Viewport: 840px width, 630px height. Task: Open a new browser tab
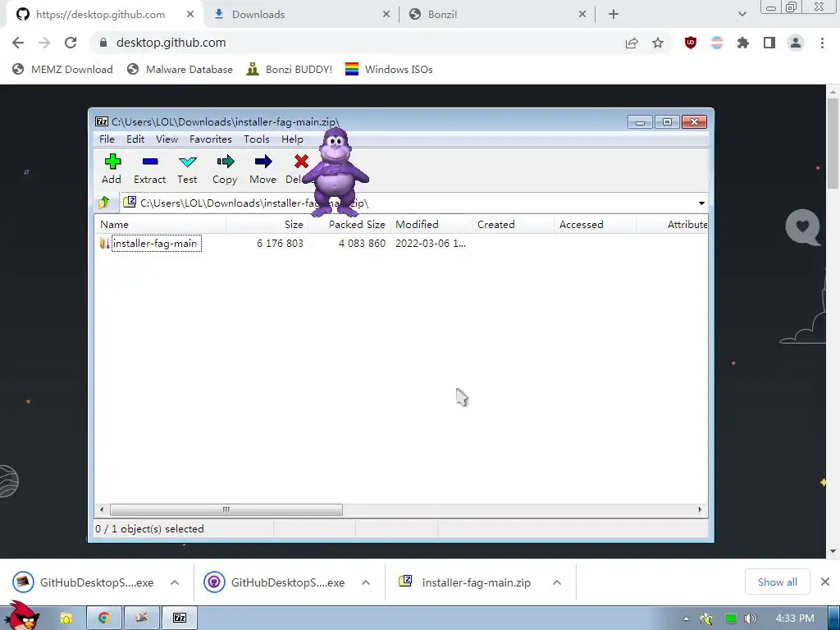pos(614,15)
